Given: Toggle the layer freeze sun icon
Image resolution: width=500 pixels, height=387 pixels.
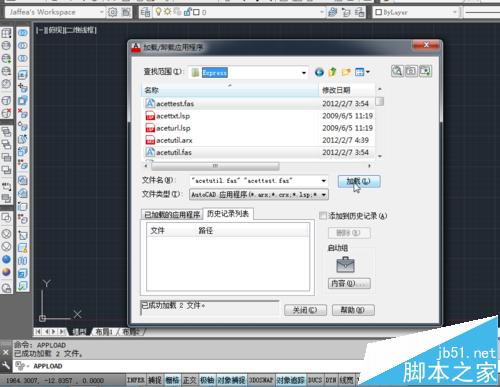Looking at the screenshot, I should tap(167, 12).
